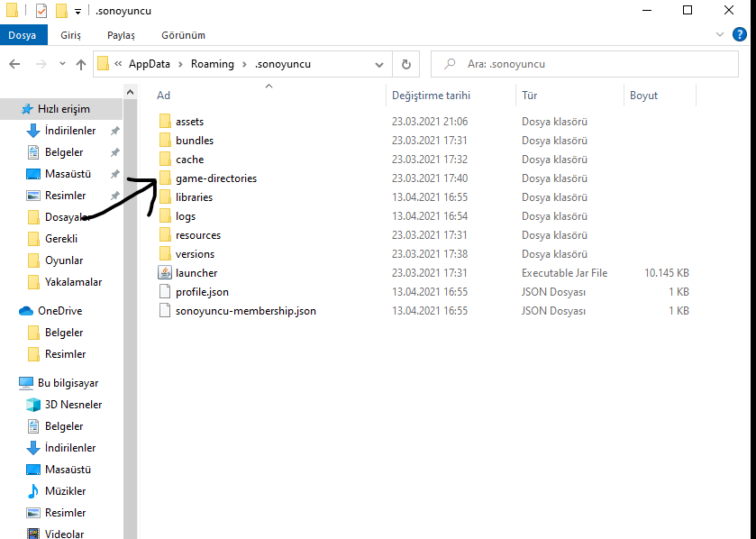Click AppData in the address breadcrumb
Viewport: 756px width, 539px height.
click(x=150, y=64)
